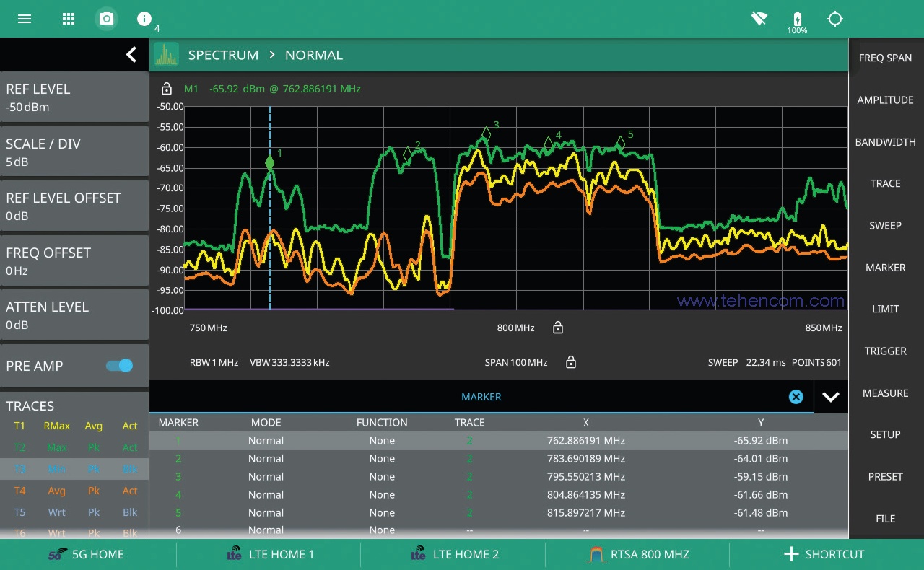Open the FILE menu
The width and height of the screenshot is (924, 570).
click(886, 518)
